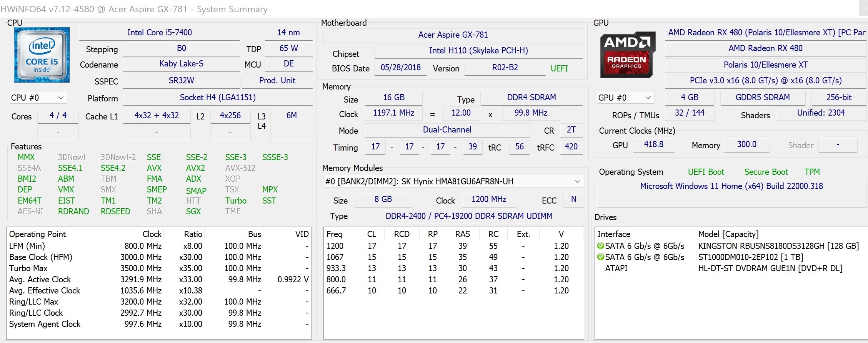The image size is (868, 343).
Task: Click the Dual-Channel mode field
Action: pos(447,130)
